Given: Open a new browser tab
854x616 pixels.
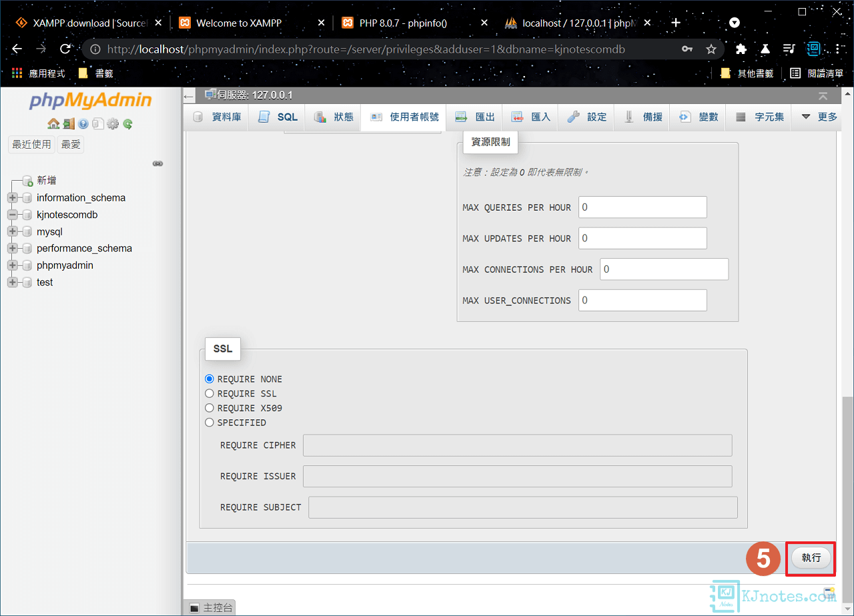Looking at the screenshot, I should pos(676,23).
